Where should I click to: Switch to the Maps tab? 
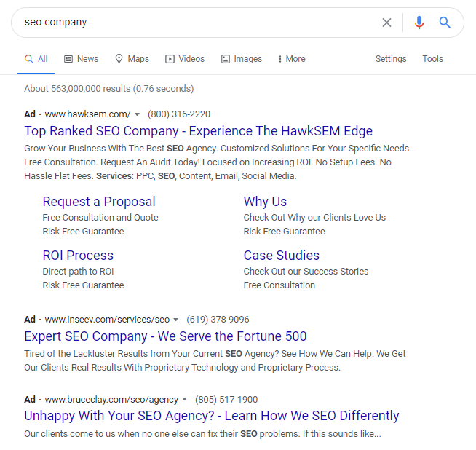click(132, 59)
